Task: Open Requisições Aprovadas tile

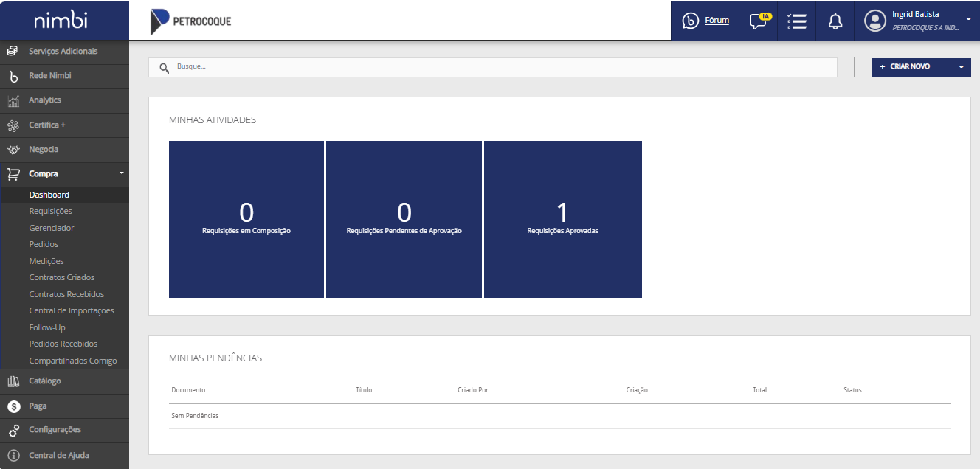Action: (563, 220)
